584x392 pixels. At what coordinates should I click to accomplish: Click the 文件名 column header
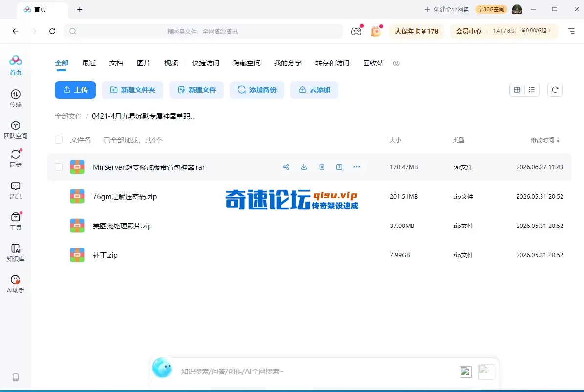[81, 140]
